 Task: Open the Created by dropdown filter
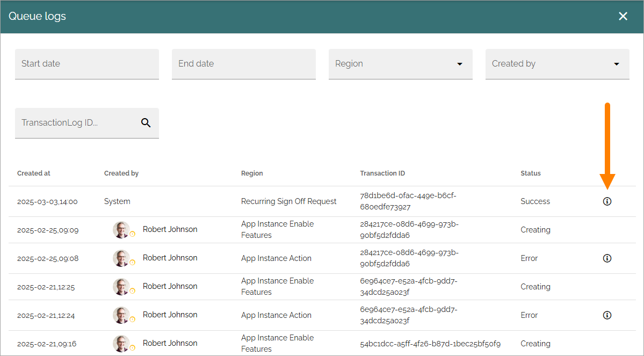(x=558, y=64)
